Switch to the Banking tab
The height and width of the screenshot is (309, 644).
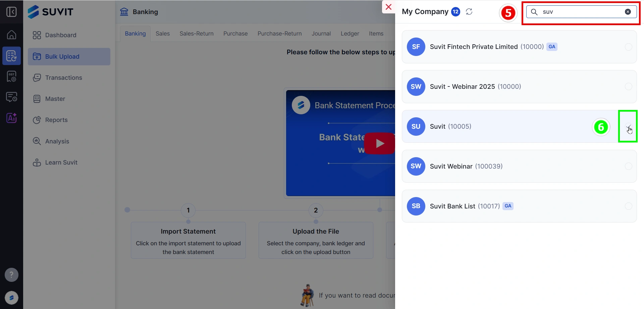pos(136,34)
